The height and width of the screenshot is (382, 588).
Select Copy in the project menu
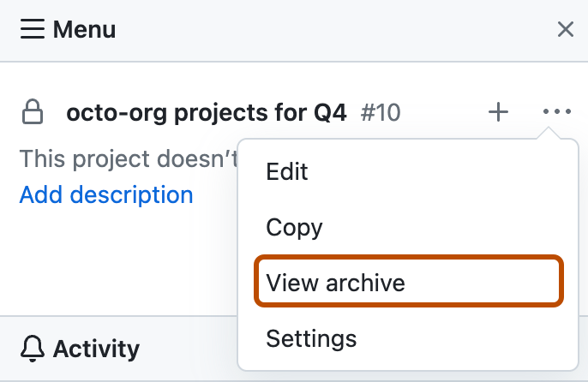(x=294, y=227)
